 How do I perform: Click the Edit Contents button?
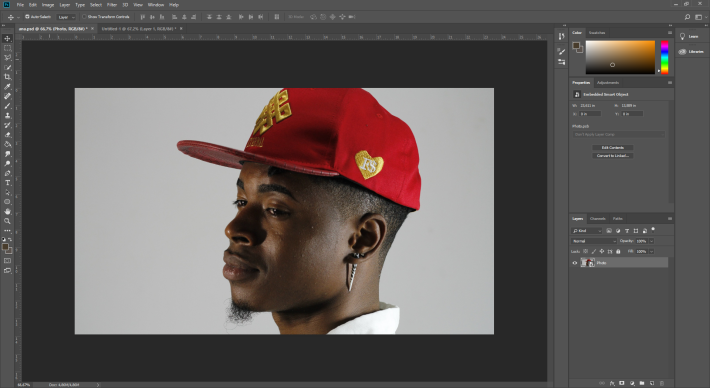613,148
